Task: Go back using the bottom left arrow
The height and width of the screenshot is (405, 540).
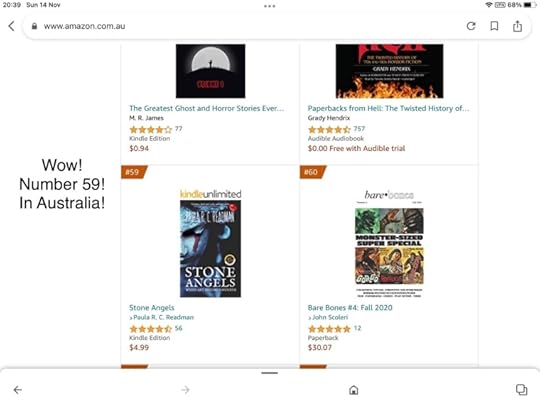Action: 18,390
